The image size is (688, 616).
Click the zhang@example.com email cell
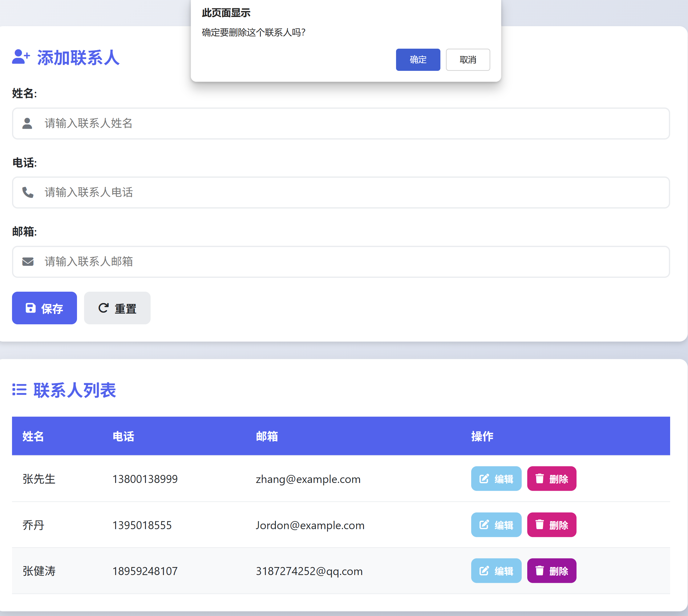308,479
